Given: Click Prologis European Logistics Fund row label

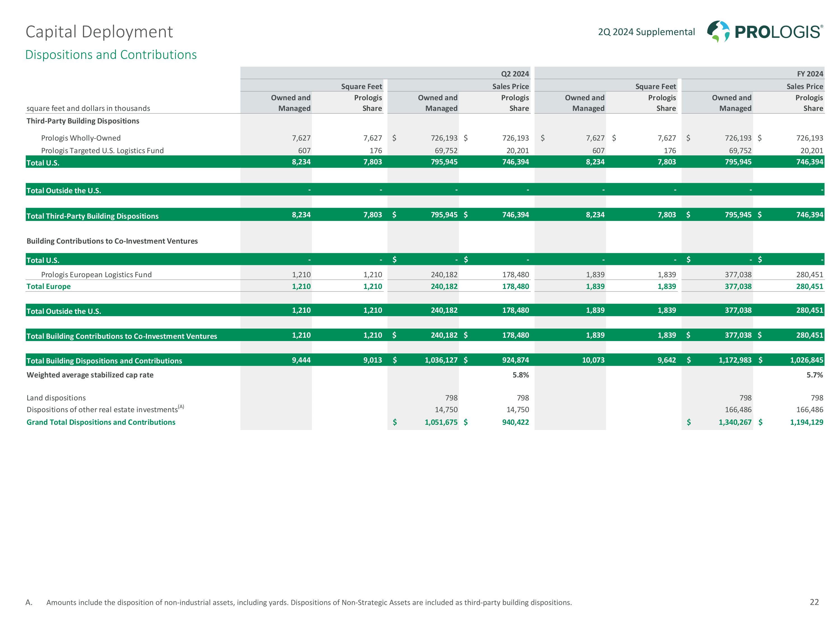Looking at the screenshot, I should click(96, 275).
